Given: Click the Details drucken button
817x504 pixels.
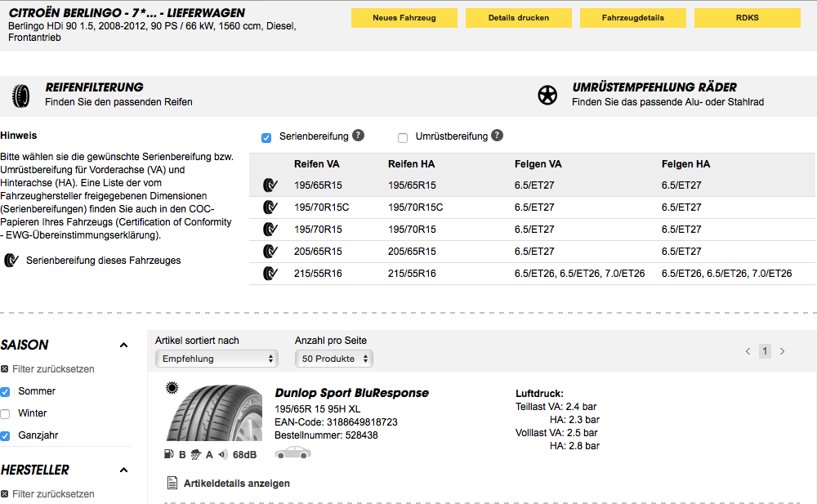Looking at the screenshot, I should 519,18.
